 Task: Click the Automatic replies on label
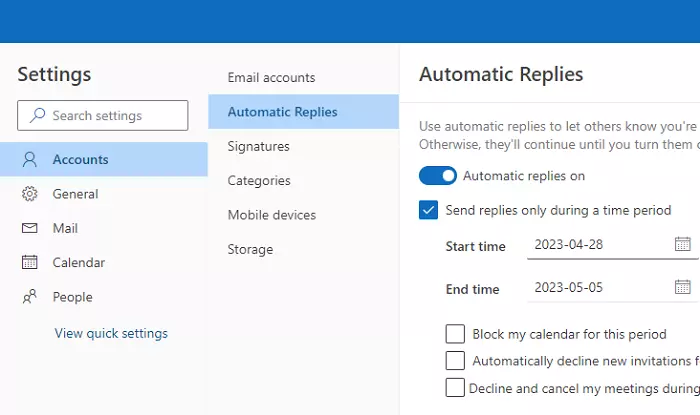[524, 176]
